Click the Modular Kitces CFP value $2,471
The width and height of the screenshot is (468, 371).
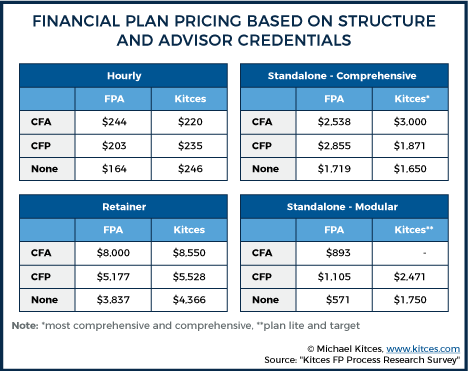click(409, 277)
